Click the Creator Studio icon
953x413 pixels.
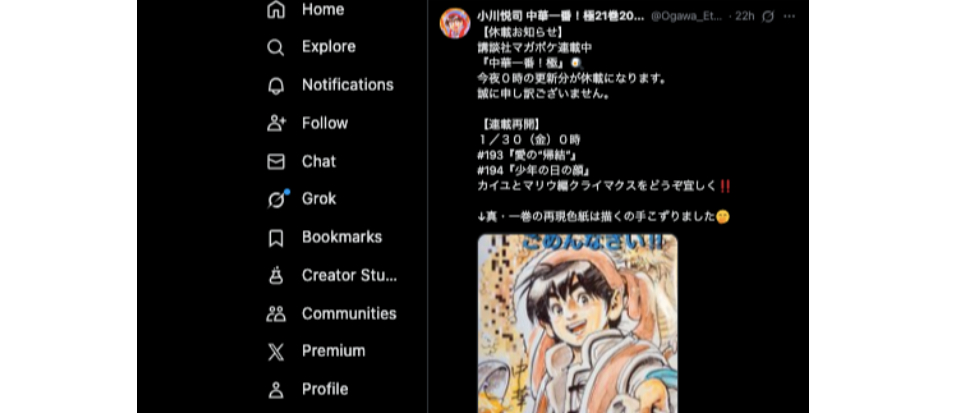(x=276, y=276)
